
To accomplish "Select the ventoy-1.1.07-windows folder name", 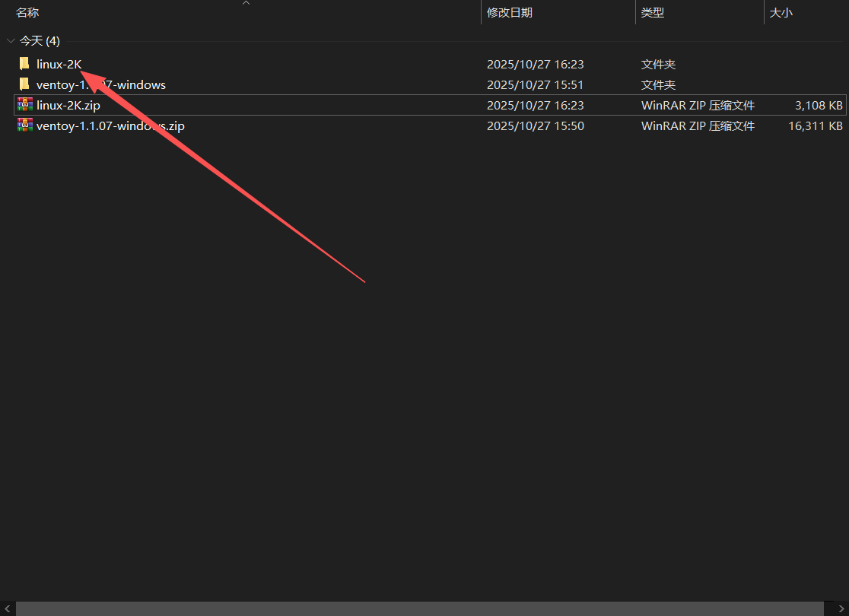I will click(100, 84).
